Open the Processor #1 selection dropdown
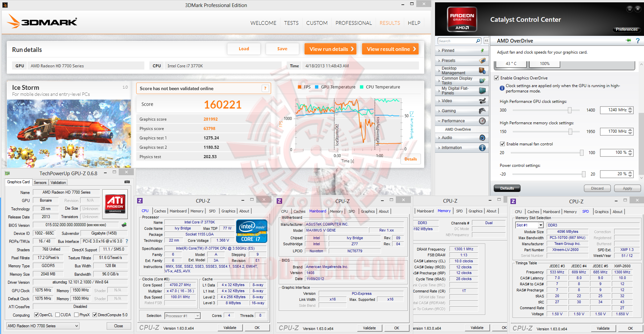This screenshot has height=334, width=644. click(x=182, y=316)
